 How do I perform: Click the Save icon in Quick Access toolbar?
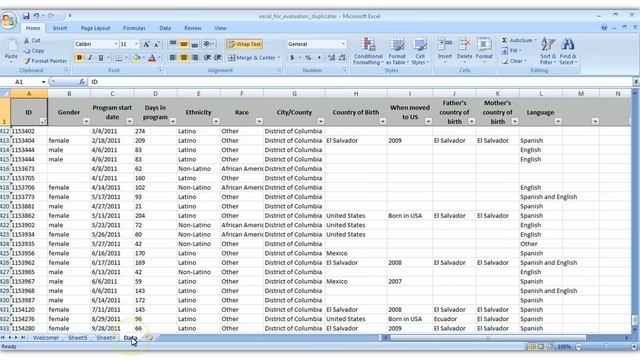26,16
